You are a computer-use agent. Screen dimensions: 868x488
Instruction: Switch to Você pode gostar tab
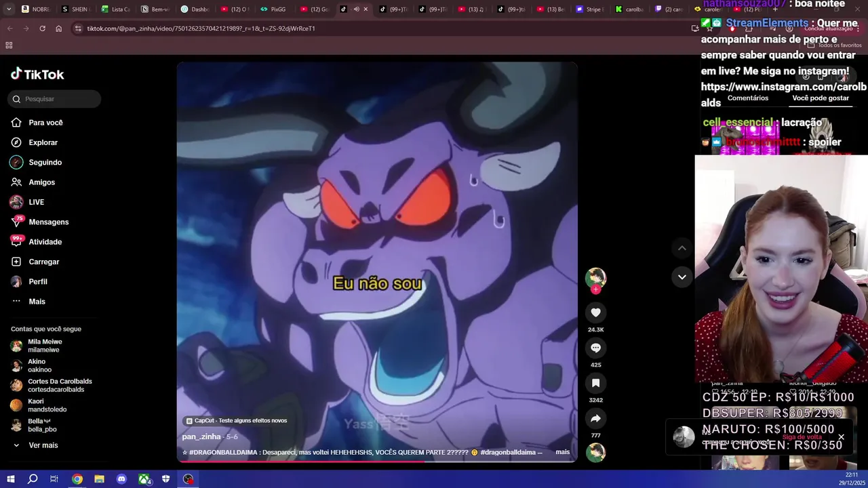[x=821, y=98]
